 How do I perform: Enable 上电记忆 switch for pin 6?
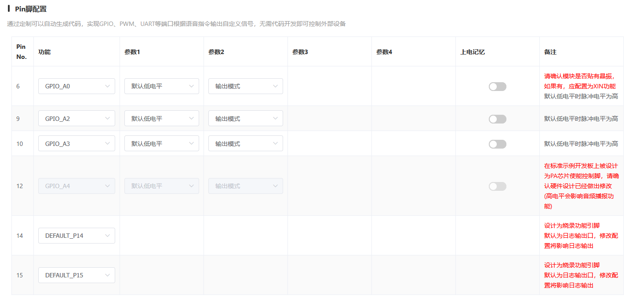pos(497,87)
